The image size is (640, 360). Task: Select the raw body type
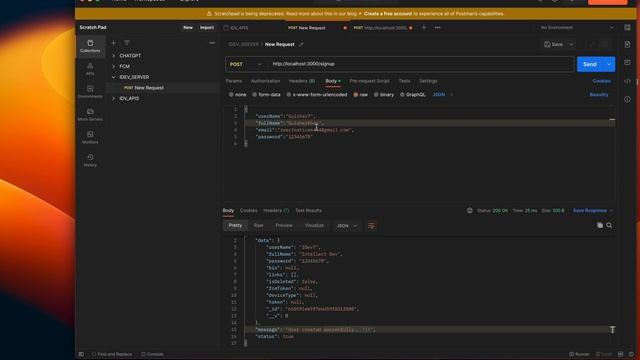(x=360, y=94)
